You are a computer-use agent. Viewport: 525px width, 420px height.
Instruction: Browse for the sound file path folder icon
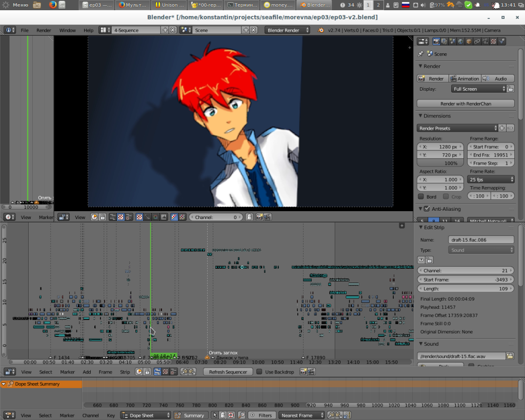[510, 356]
